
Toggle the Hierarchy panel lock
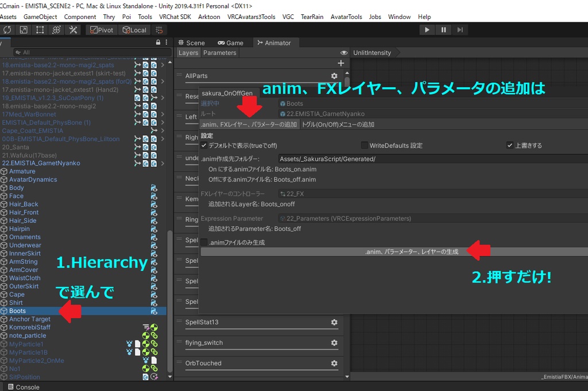(x=158, y=42)
